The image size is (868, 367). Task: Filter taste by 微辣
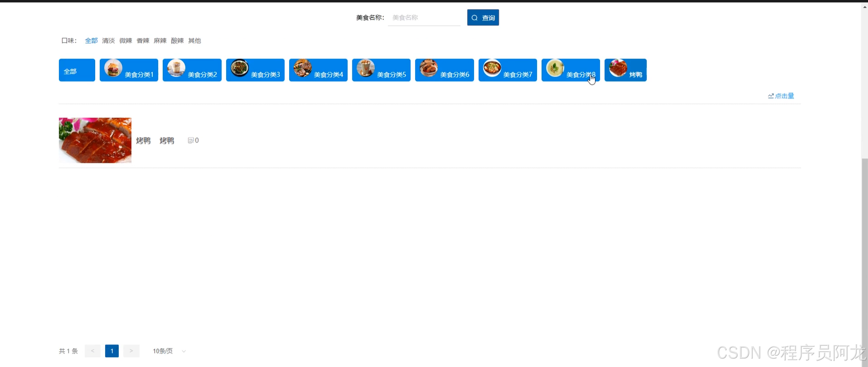point(125,41)
